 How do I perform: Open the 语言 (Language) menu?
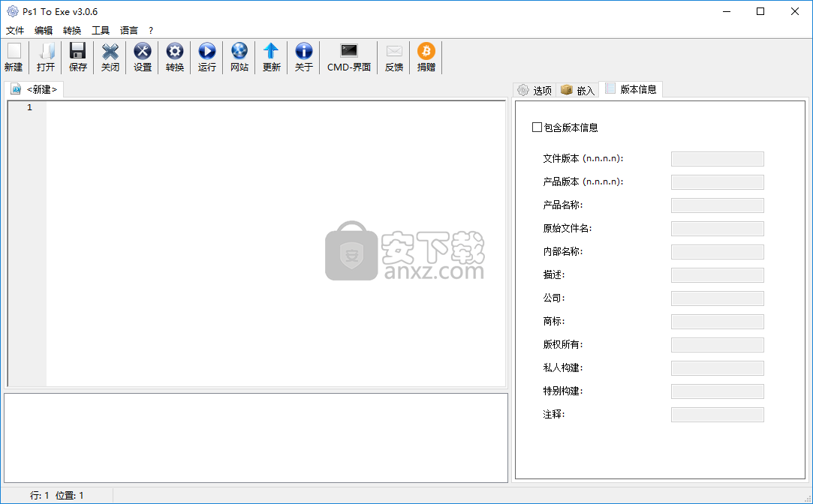pyautogui.click(x=129, y=31)
